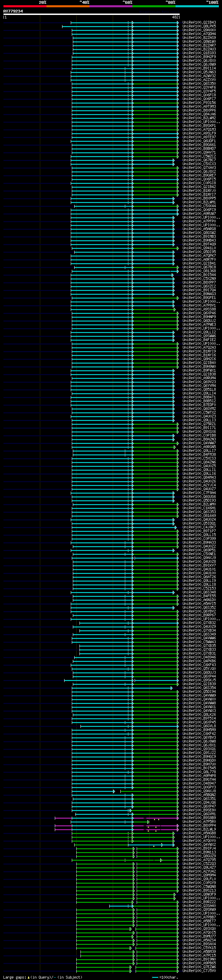Pick the UniRef100_B9IPJ4 hit label
The image size is (222, 980).
(x=199, y=848)
